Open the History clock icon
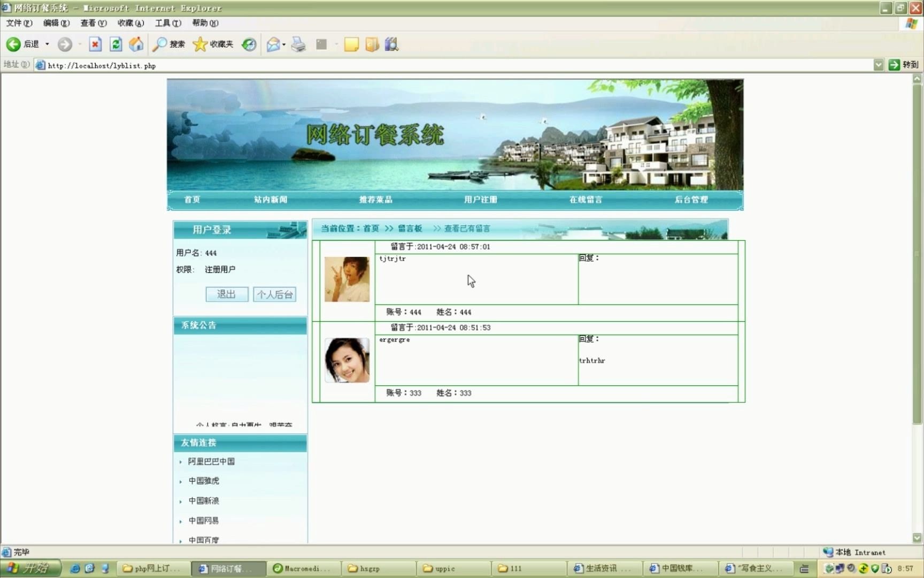Screen dimensions: 924x578 coord(249,44)
